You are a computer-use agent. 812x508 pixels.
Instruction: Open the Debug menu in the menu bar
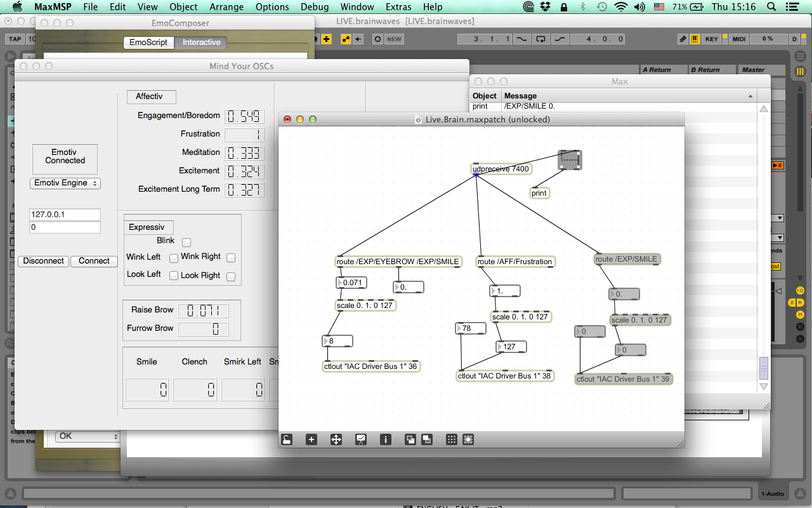315,7
